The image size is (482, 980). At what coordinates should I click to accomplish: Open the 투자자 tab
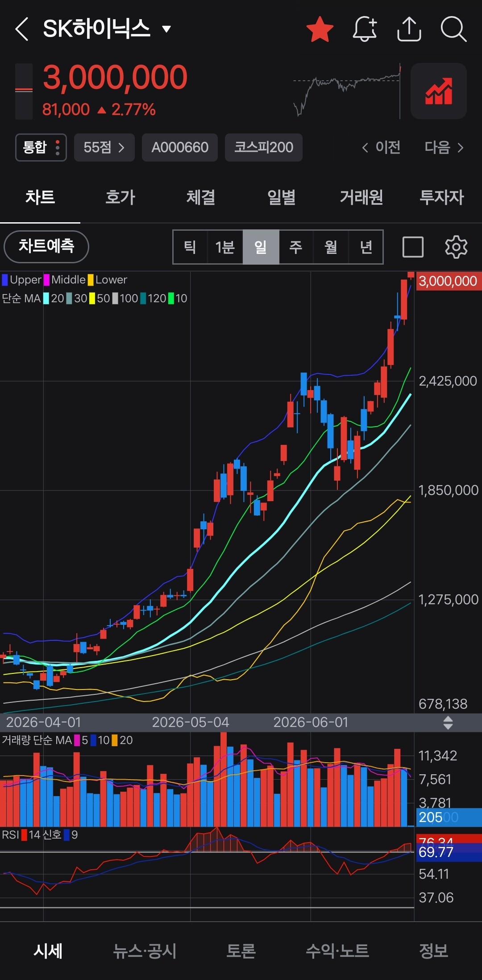[x=442, y=197]
